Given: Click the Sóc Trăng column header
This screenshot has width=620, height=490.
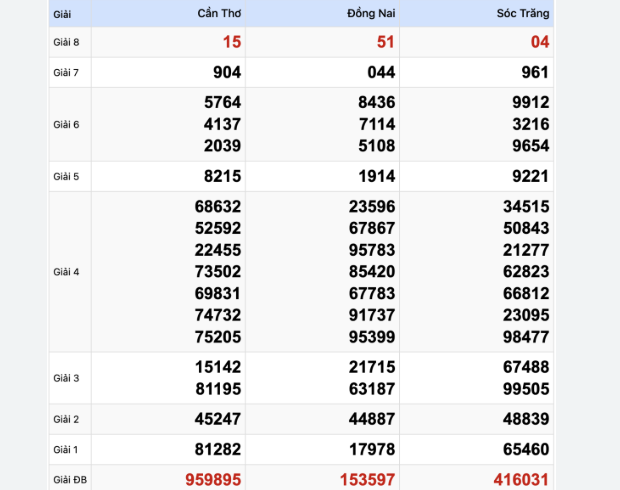Looking at the screenshot, I should click(x=523, y=14).
